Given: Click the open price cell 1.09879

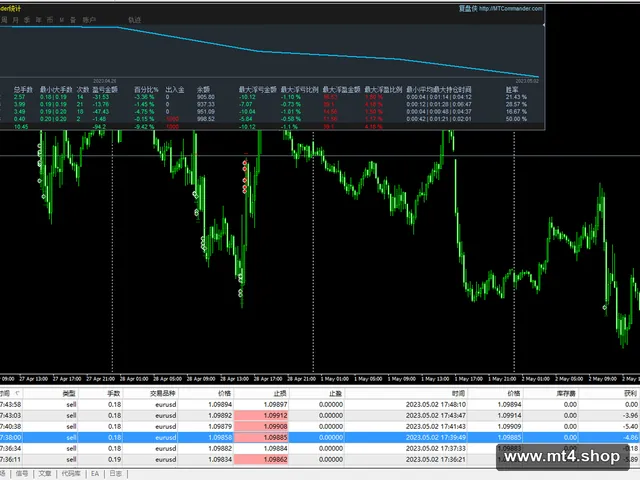Looking at the screenshot, I should pyautogui.click(x=220, y=427).
